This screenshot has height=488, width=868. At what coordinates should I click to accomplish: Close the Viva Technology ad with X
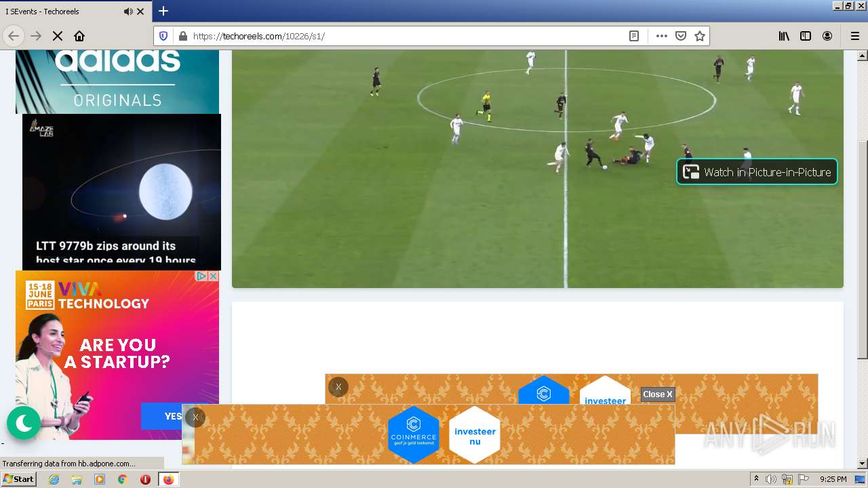[213, 277]
